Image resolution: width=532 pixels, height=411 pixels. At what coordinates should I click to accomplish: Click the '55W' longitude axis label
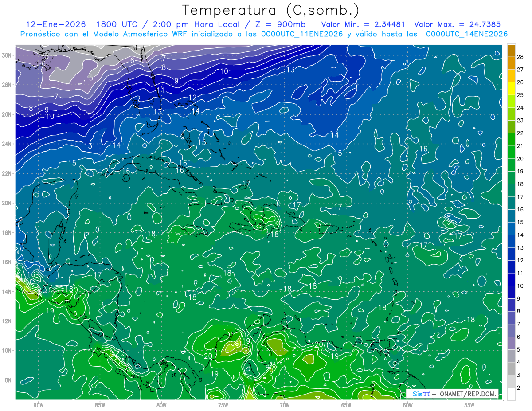pyautogui.click(x=469, y=405)
